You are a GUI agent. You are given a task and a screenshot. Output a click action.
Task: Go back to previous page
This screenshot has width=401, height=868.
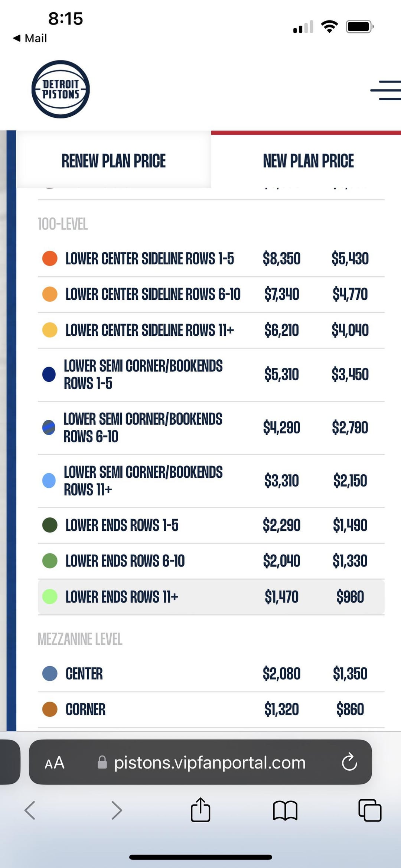pyautogui.click(x=30, y=810)
